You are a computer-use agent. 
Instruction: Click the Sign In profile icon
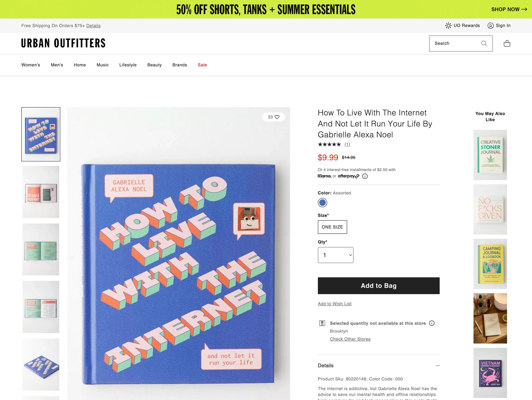pos(490,26)
